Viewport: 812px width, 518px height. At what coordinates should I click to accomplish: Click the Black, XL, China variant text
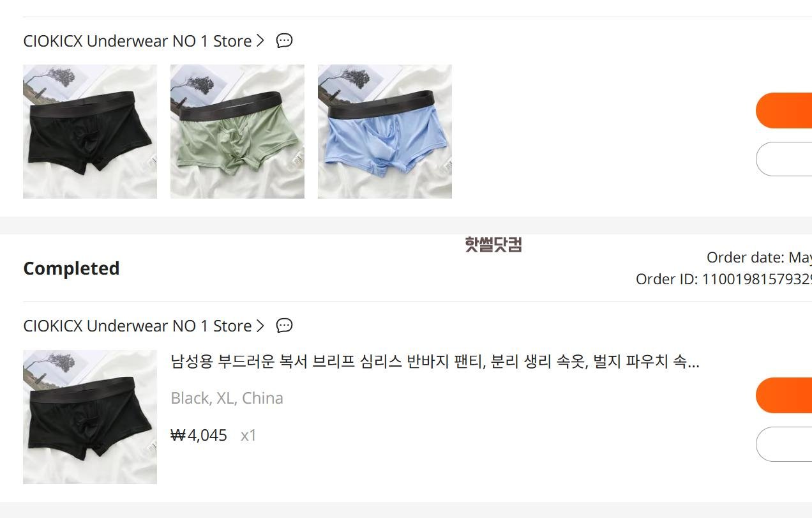click(227, 398)
